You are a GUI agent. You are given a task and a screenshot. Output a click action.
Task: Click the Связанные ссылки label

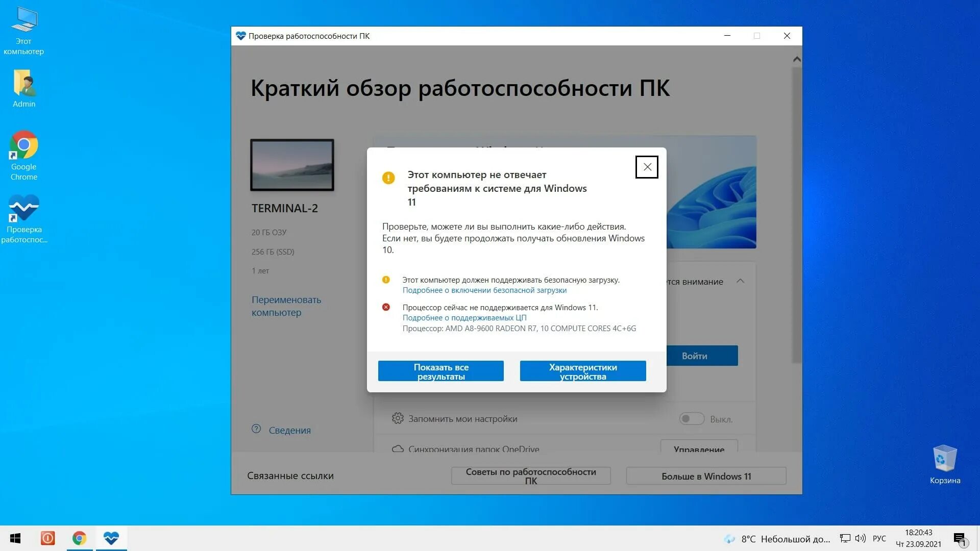point(290,475)
